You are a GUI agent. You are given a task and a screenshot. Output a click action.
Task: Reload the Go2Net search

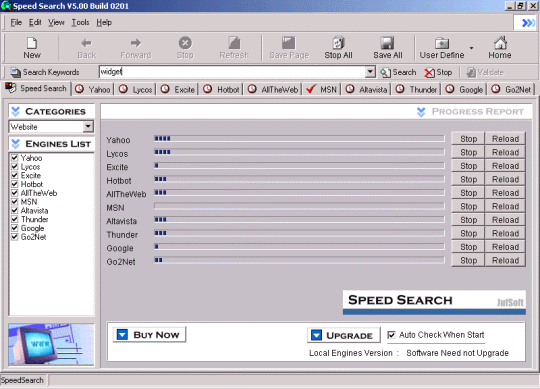point(505,260)
